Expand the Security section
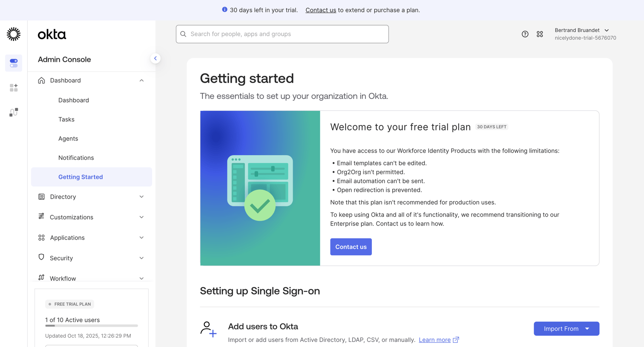 point(141,258)
